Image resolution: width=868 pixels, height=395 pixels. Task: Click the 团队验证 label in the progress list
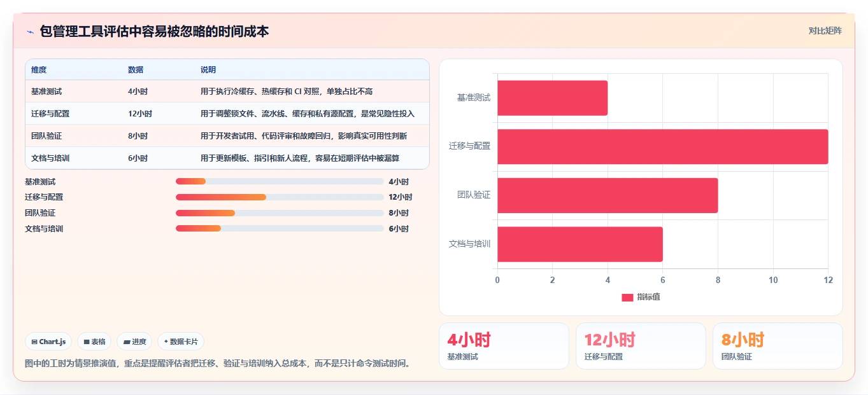click(40, 213)
